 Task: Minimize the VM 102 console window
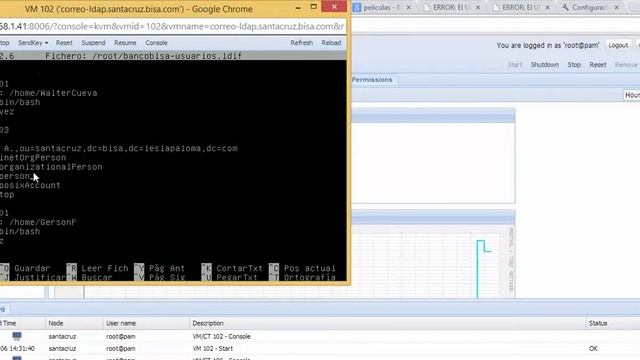[x=298, y=7]
